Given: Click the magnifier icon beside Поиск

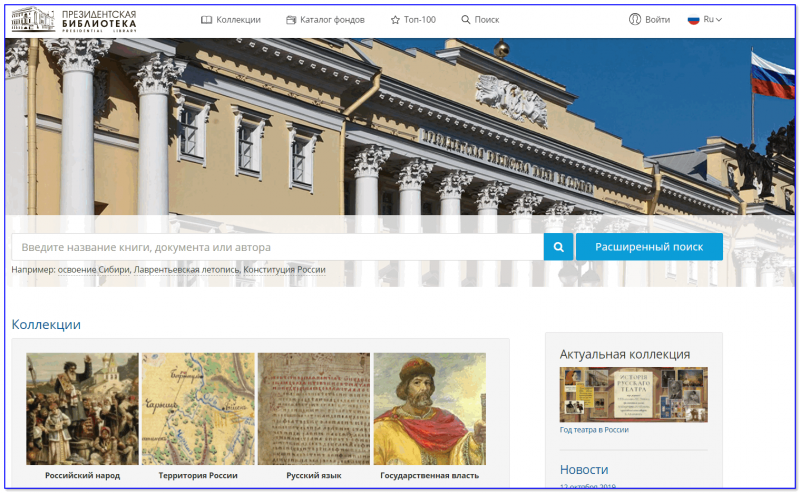Looking at the screenshot, I should click(x=466, y=20).
